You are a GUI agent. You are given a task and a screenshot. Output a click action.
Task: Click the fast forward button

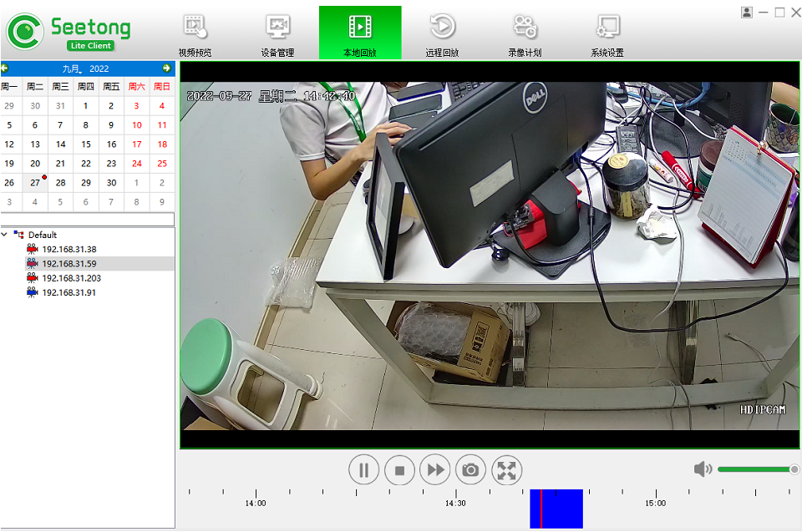point(435,470)
